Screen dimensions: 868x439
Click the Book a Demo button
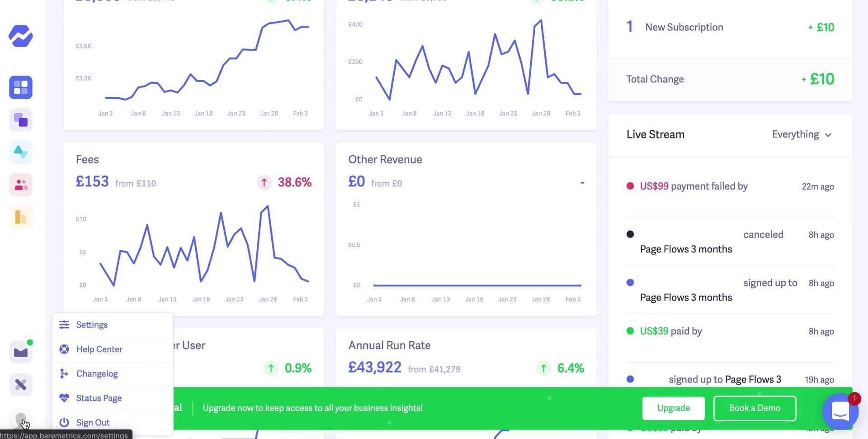(754, 408)
